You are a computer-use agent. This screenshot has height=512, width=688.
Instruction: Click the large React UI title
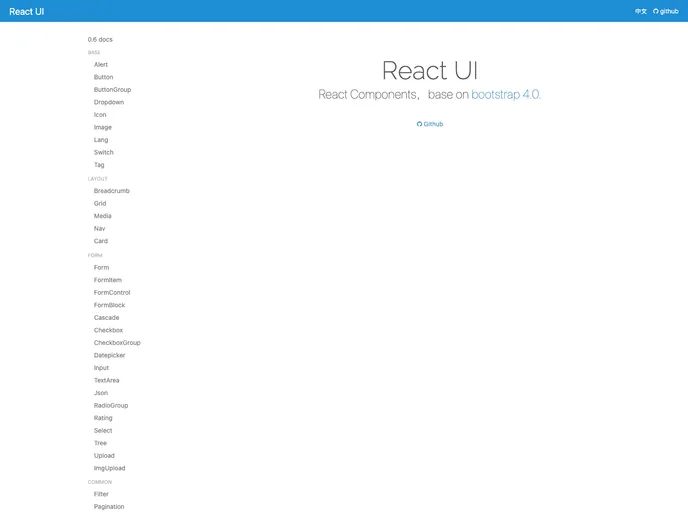[430, 70]
